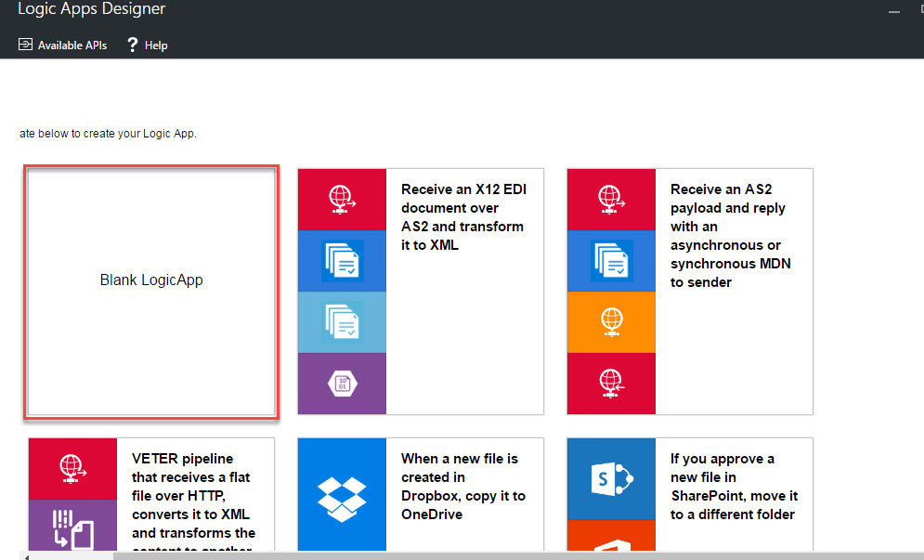Choose the Dropbox to OneDrive copy template text

tap(463, 487)
